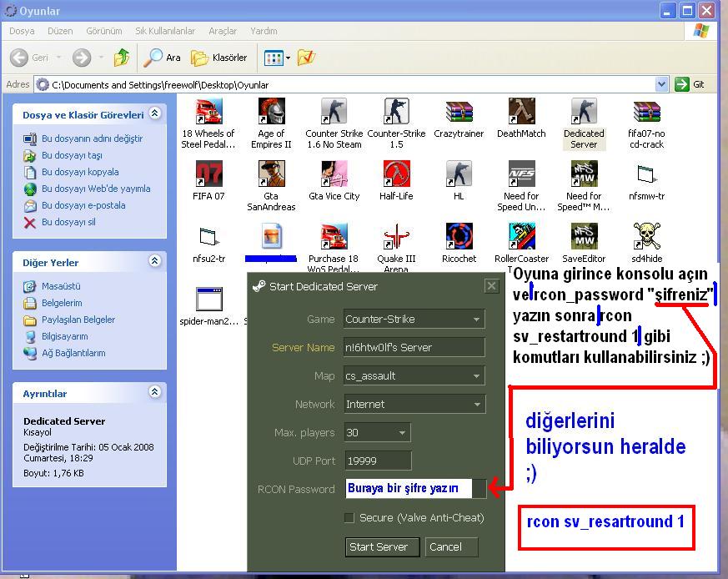Open the Yardım menu
Viewport: 728px width, 579px height.
[x=264, y=31]
